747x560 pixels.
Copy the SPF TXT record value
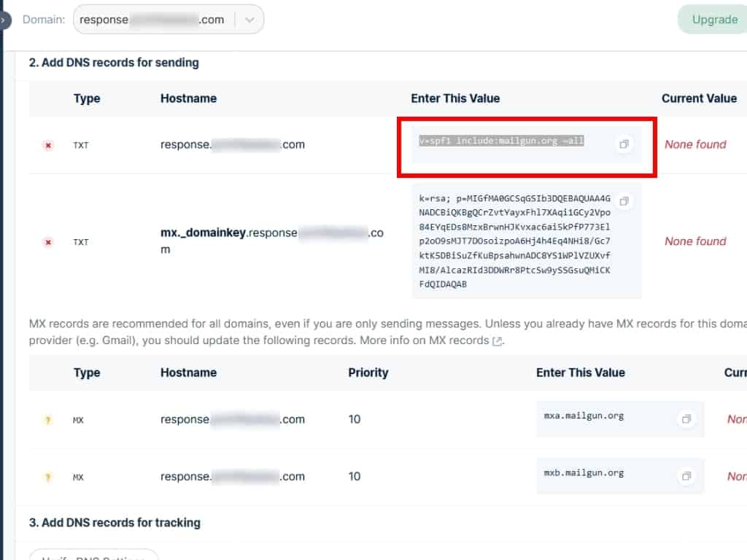(x=624, y=144)
